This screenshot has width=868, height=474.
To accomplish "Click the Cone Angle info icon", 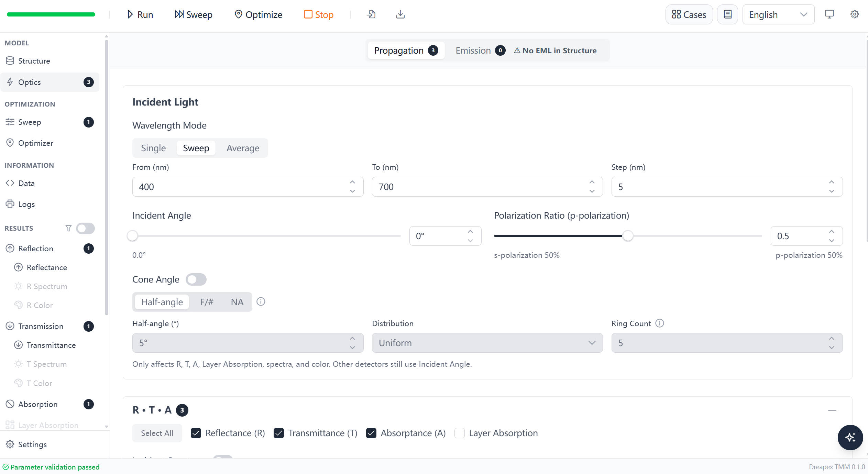I will (261, 302).
